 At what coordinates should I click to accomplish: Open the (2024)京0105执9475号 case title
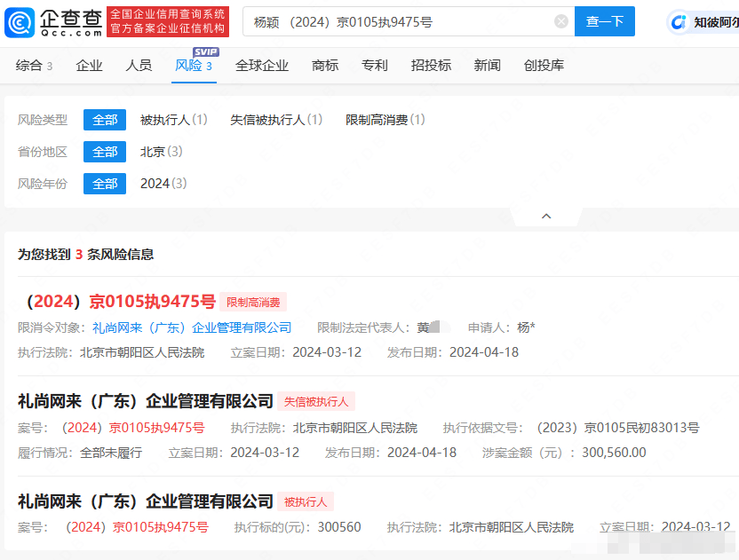pyautogui.click(x=119, y=301)
